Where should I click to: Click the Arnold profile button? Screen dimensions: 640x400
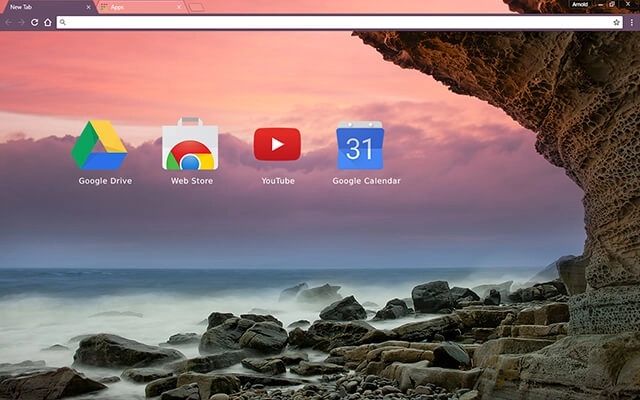[580, 4]
